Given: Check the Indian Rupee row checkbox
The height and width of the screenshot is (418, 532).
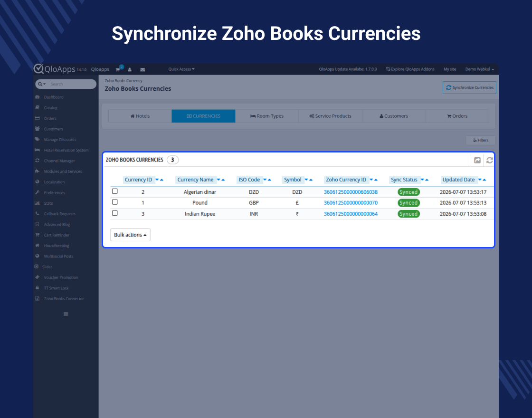Looking at the screenshot, I should (114, 213).
